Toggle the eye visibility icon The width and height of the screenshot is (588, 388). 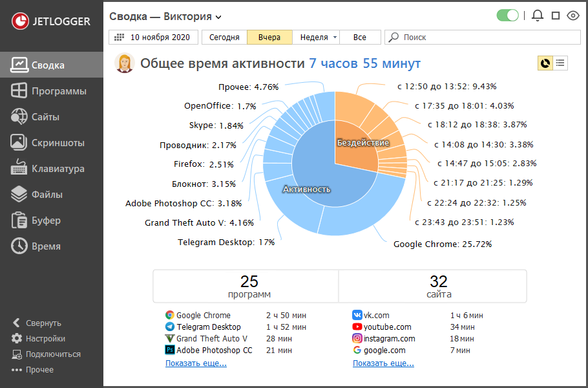click(x=573, y=16)
